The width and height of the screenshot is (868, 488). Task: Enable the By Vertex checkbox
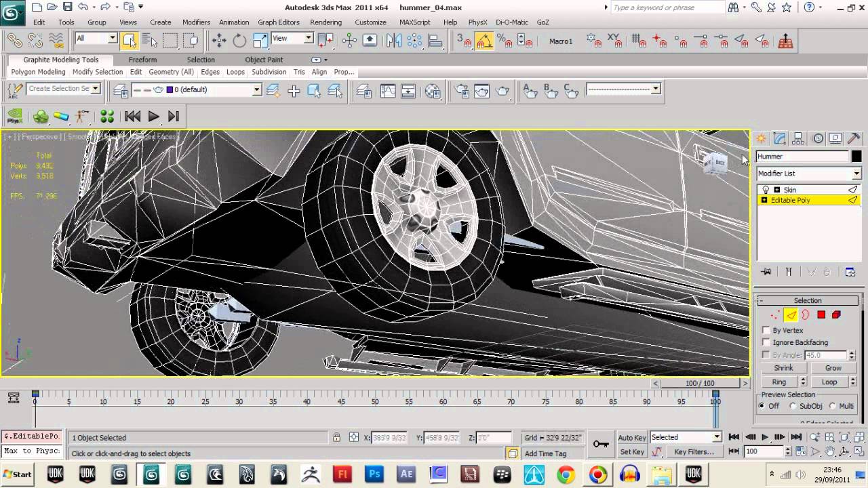(766, 330)
